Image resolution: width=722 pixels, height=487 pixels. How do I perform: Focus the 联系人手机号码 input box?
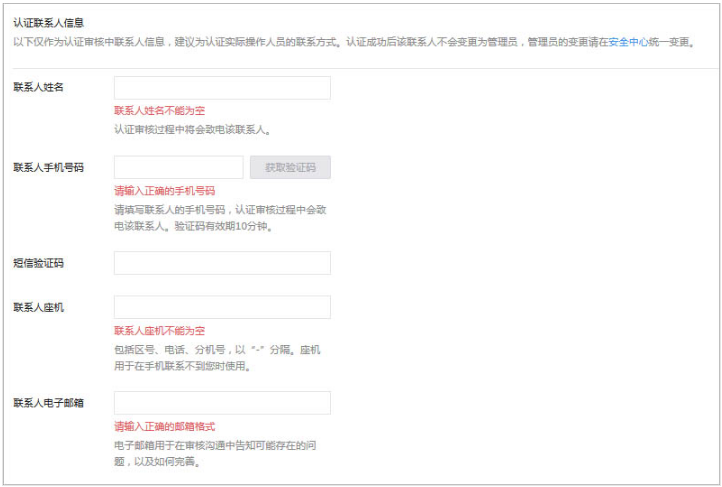point(179,167)
